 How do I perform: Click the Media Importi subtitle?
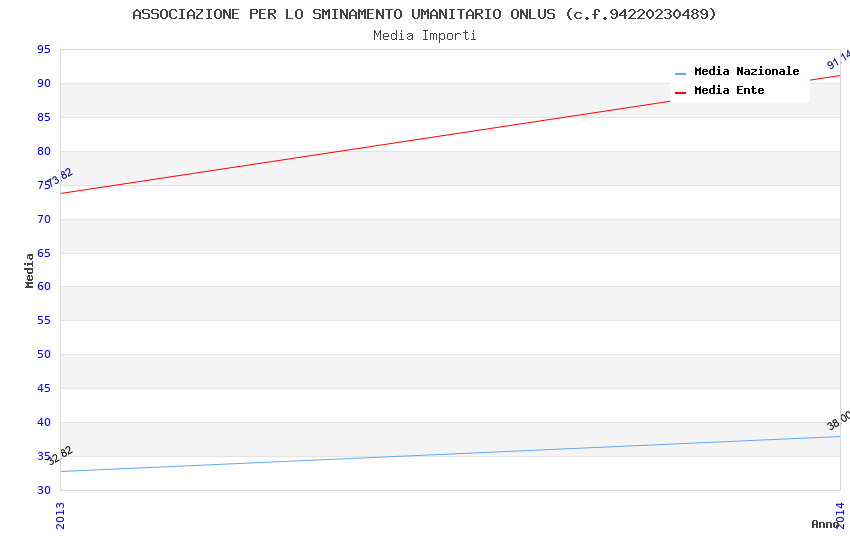coord(424,35)
